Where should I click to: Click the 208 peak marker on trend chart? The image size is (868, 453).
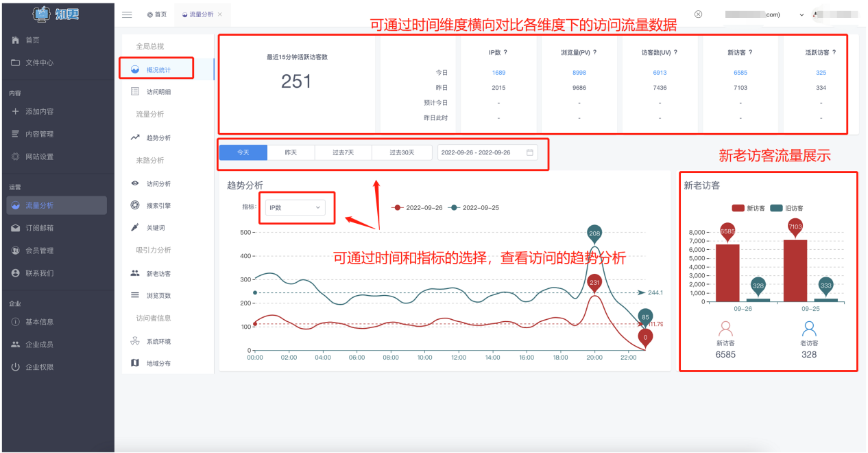[594, 235]
